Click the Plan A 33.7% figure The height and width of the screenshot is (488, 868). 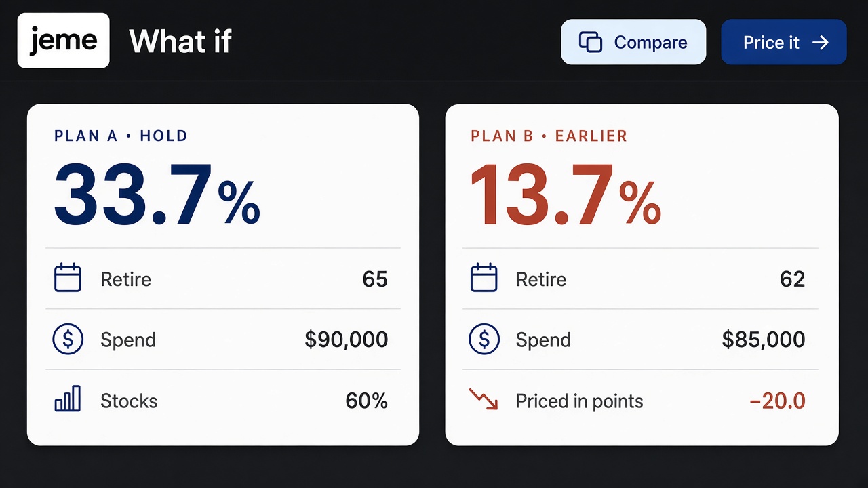tap(157, 195)
